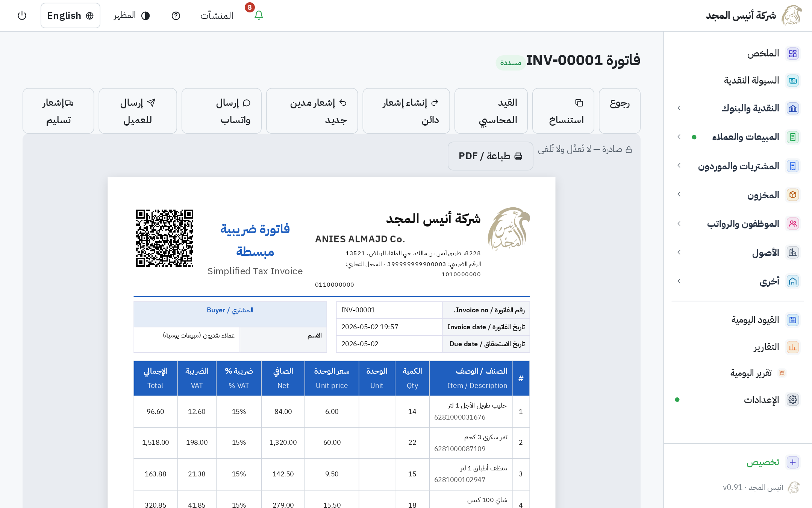Click the المخزون box icon
The width and height of the screenshot is (812, 508).
[x=793, y=195]
